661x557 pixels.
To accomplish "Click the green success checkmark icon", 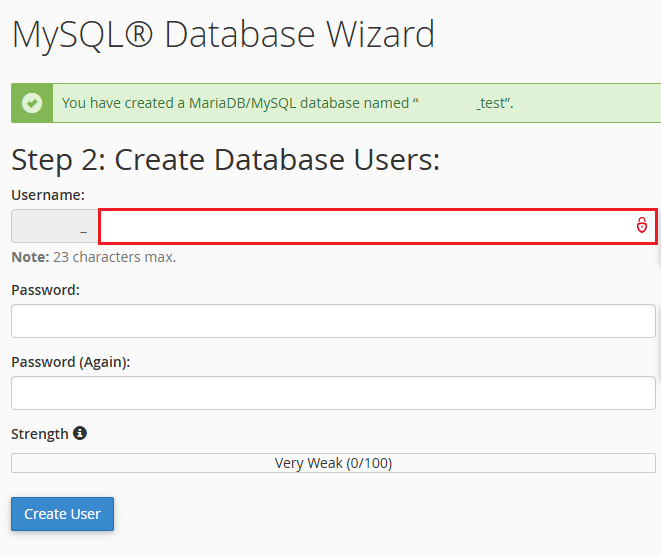I will point(32,103).
